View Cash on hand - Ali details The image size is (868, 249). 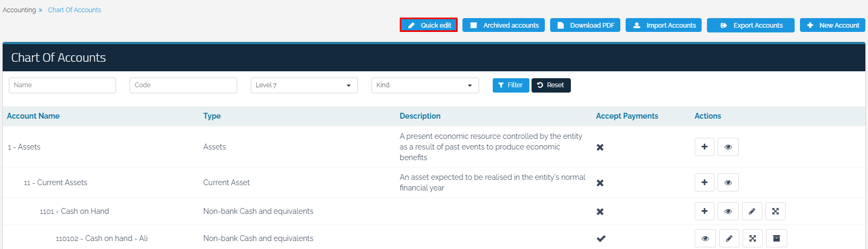[705, 238]
